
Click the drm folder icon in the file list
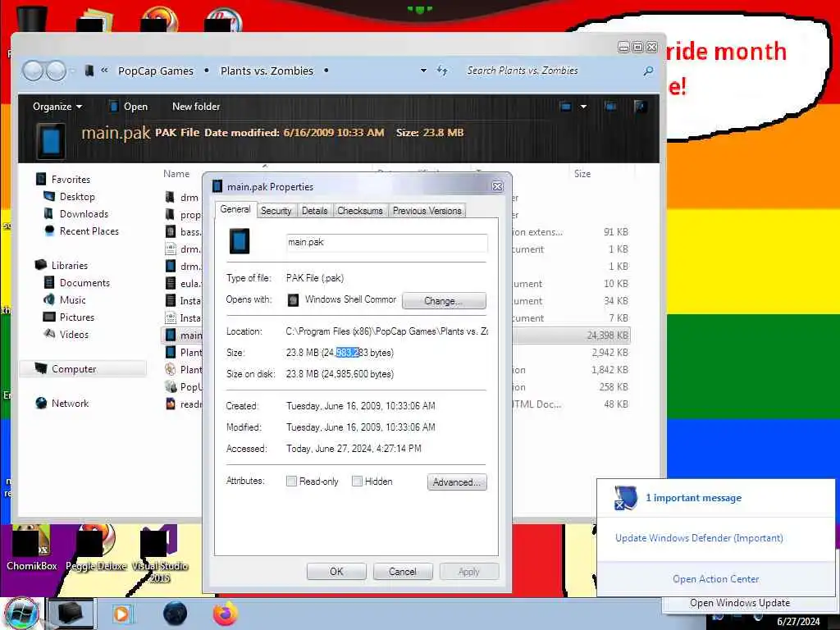[170, 197]
